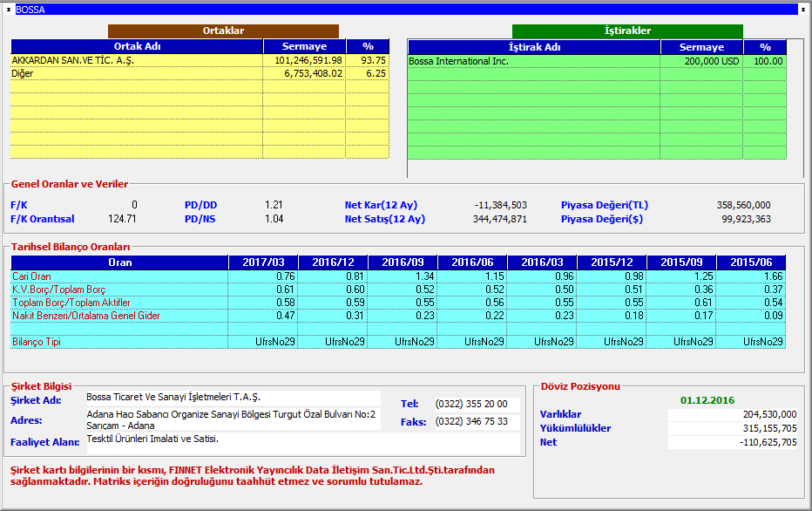This screenshot has height=511, width=812.
Task: Select the F/K Orantısal value 124.71
Action: coord(122,219)
